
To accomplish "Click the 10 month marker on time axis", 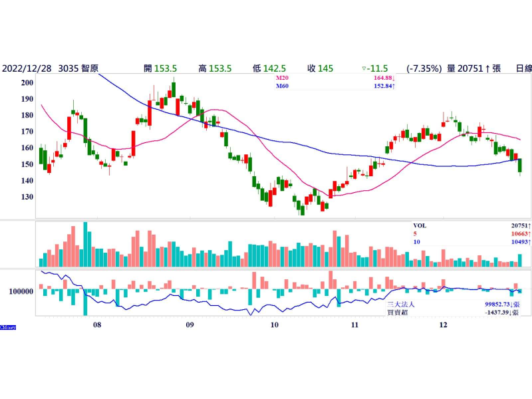I will tap(274, 325).
